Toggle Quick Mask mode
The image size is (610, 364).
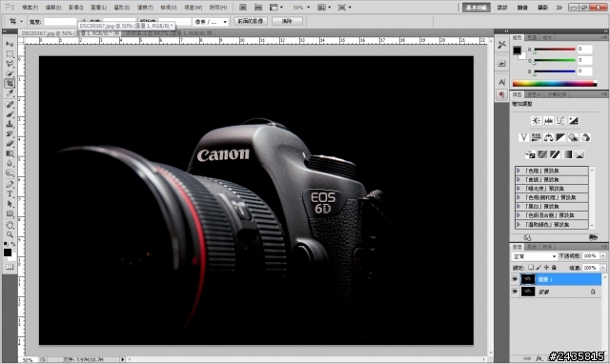pos(10,267)
